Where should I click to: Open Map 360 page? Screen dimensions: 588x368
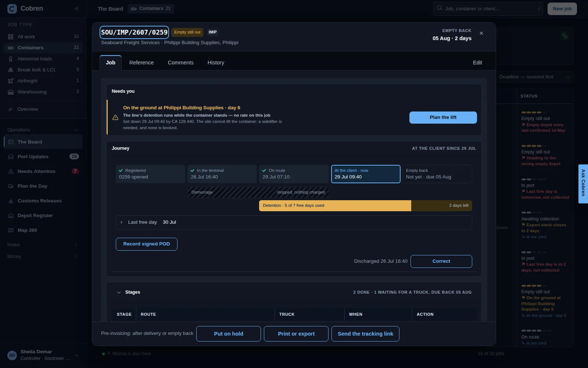pos(43,230)
